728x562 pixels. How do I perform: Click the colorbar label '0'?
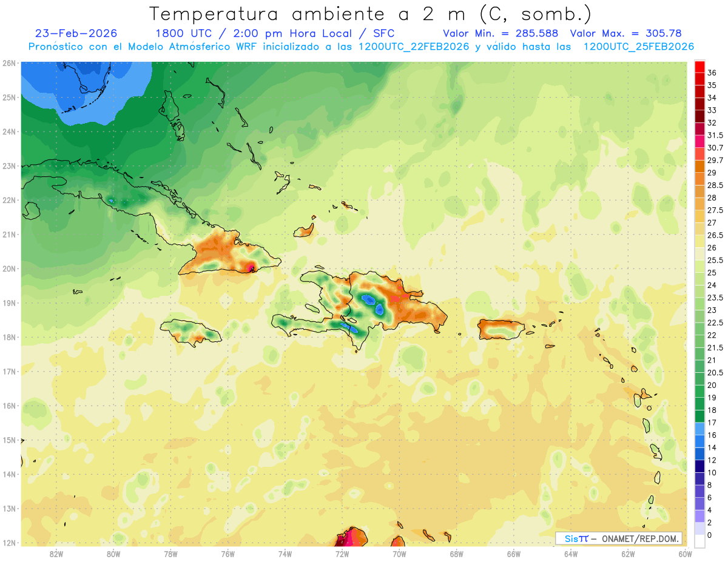tap(710, 535)
